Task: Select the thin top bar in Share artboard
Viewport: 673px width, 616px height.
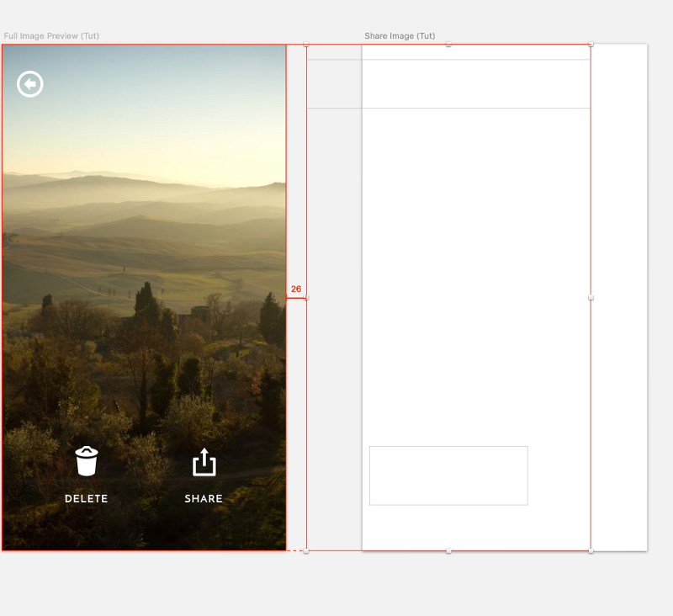Action: pos(475,52)
